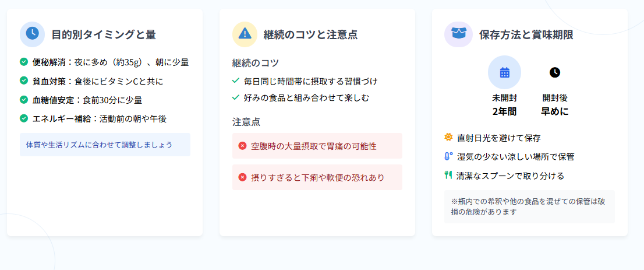Click the green check circle beside 血糖値安定
Image resolution: width=644 pixels, height=270 pixels.
click(x=24, y=100)
